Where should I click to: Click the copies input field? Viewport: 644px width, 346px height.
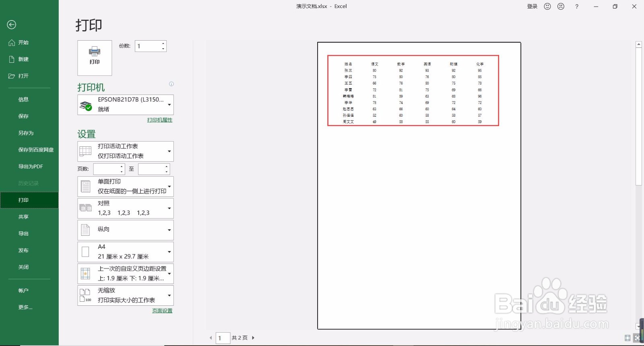point(148,46)
